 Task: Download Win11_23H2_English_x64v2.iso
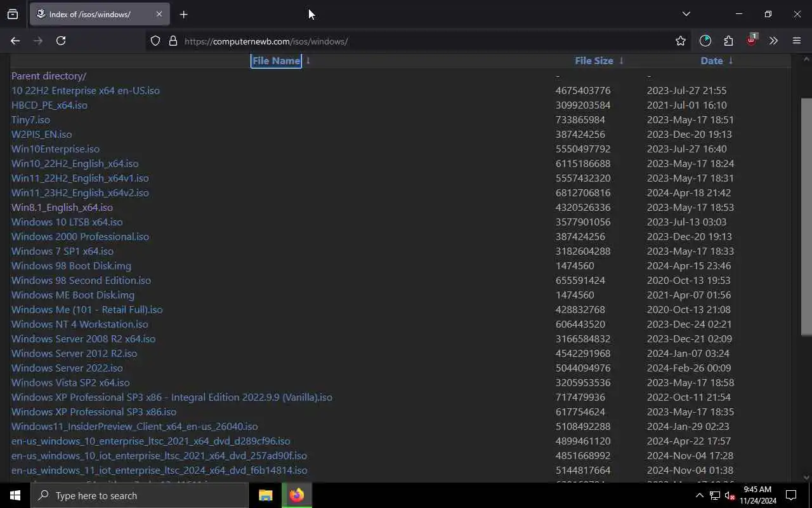pyautogui.click(x=80, y=193)
